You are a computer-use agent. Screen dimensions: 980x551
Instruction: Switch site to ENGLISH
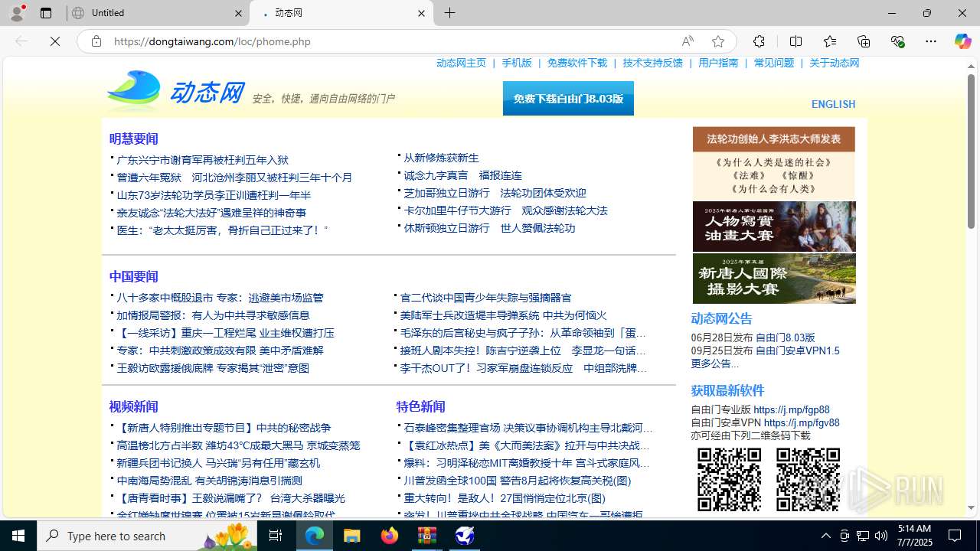click(x=833, y=104)
